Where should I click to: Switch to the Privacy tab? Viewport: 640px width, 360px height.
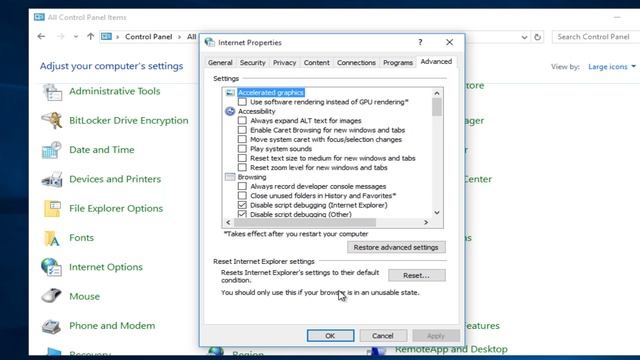[284, 62]
